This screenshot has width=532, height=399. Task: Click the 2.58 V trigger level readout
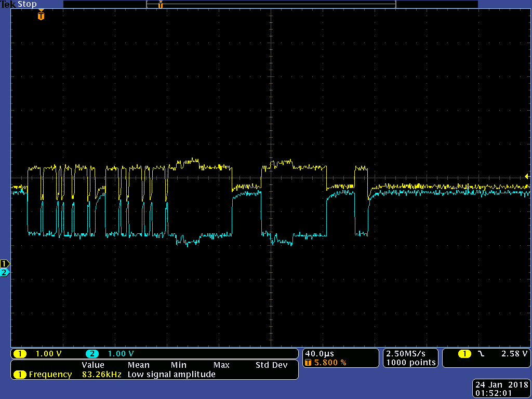click(514, 354)
